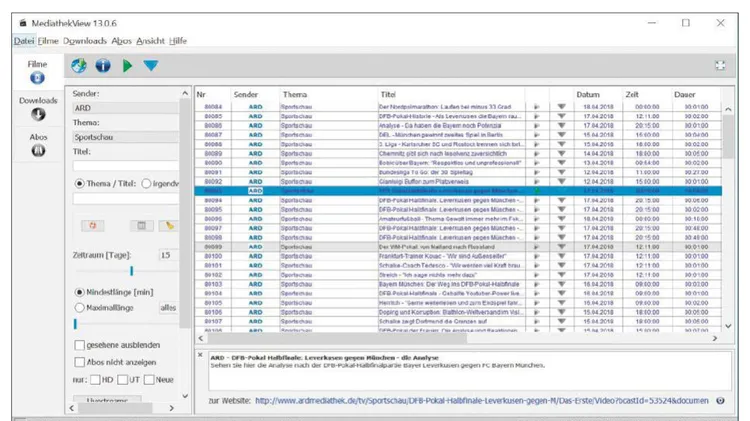Download arrow in 'Der Nordpolmarathon' row
The width and height of the screenshot is (750, 421).
click(x=562, y=107)
